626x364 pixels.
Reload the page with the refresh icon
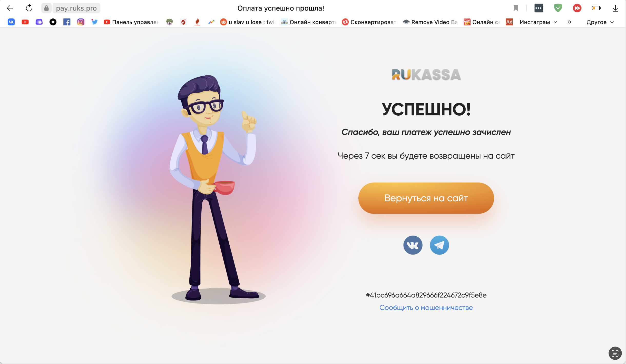click(29, 8)
